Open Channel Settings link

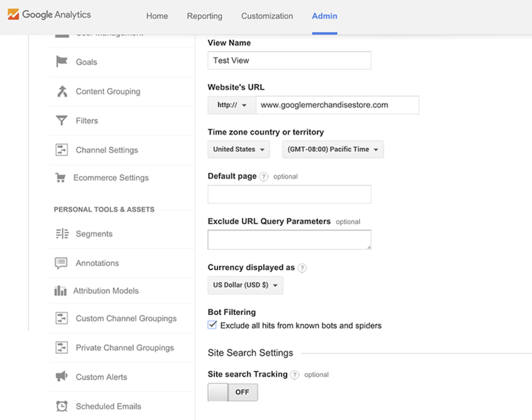click(x=107, y=150)
